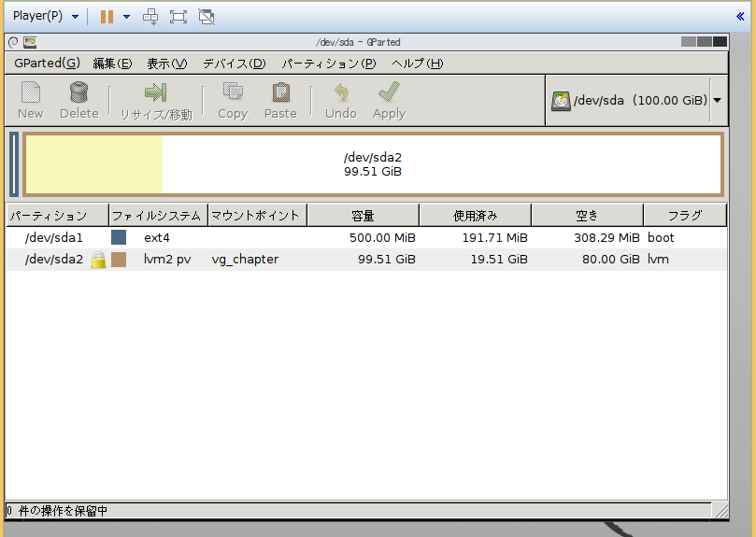
Task: Click the Copy partition icon
Action: pyautogui.click(x=233, y=92)
